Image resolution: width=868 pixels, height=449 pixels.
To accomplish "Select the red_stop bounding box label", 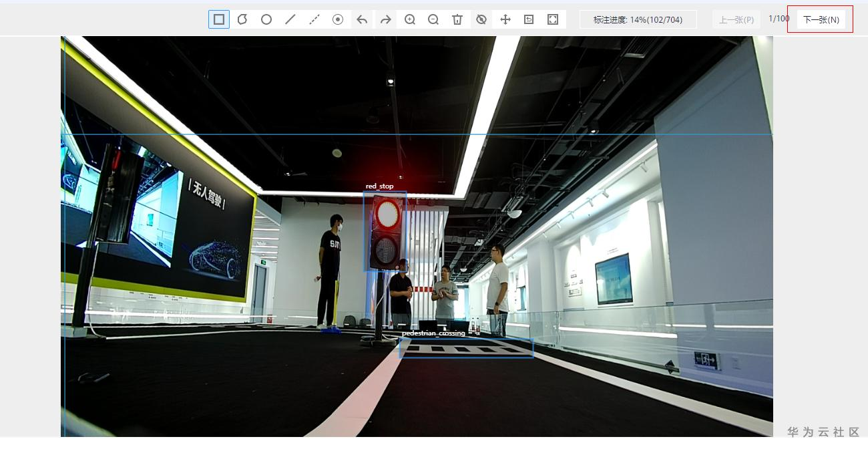I will click(x=379, y=186).
